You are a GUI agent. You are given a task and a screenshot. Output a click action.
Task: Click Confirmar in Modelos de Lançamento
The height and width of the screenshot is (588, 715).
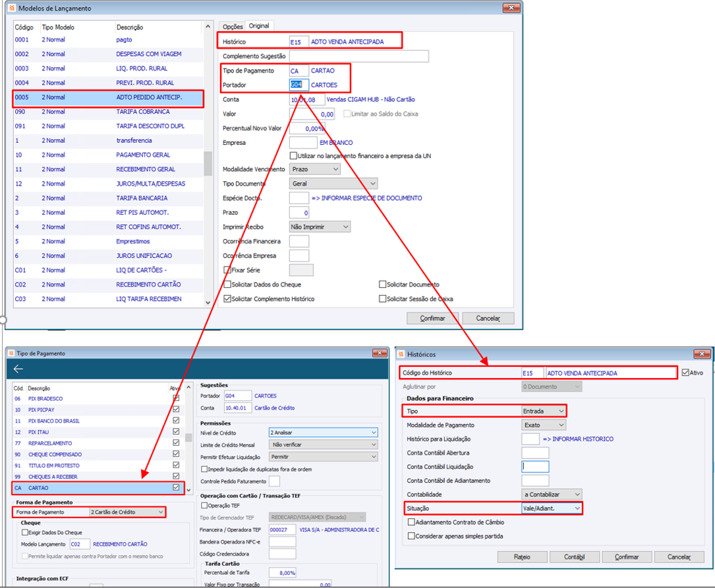pyautogui.click(x=432, y=319)
